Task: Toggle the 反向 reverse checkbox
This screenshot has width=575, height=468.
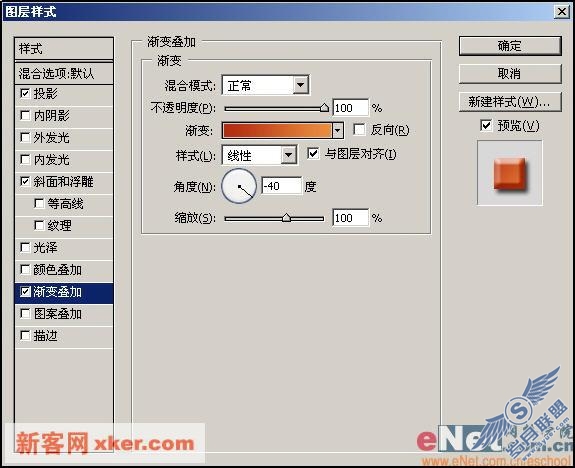Action: (359, 129)
